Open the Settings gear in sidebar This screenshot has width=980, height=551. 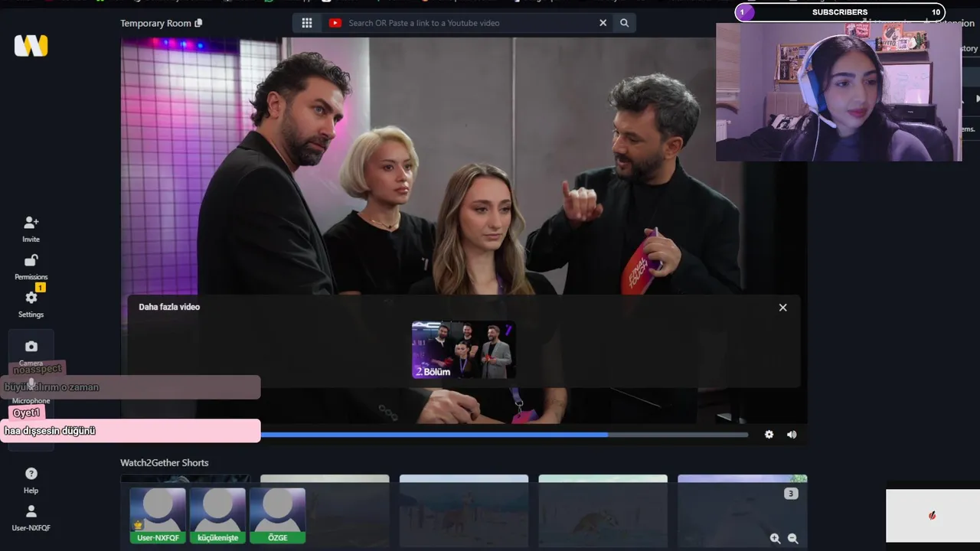[31, 304]
